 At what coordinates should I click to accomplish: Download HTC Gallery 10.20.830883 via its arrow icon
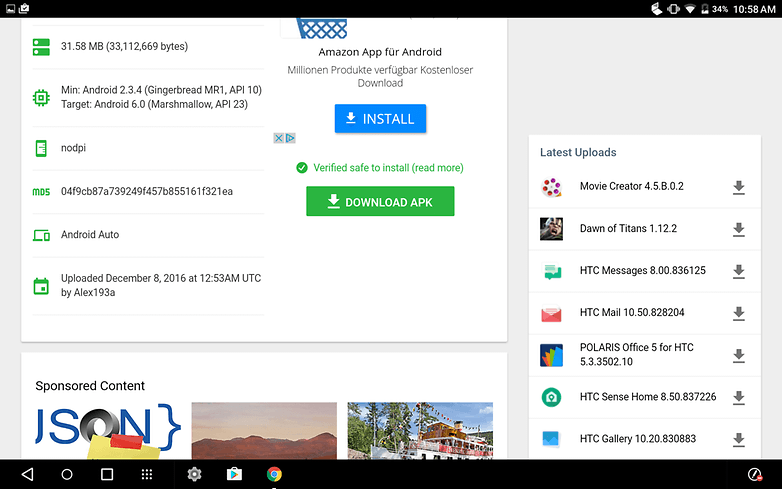739,439
